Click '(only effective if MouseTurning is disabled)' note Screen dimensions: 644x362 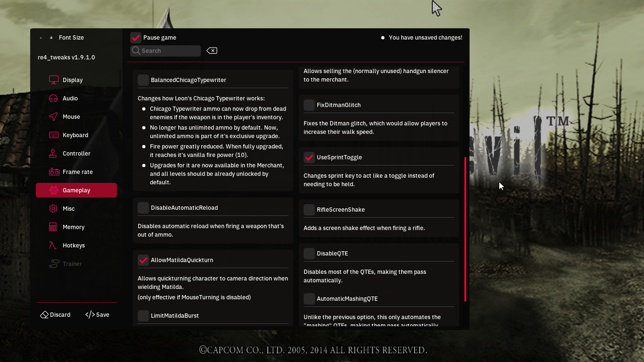[x=194, y=297]
